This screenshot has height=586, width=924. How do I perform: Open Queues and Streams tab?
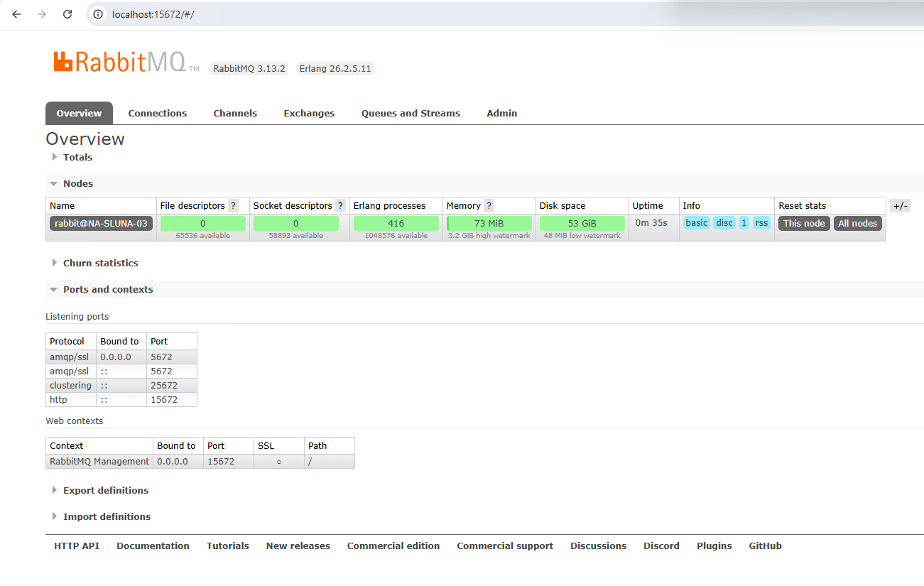tap(411, 113)
